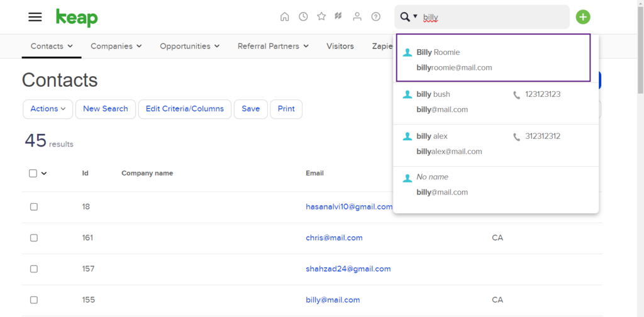Open the user profile icon

coord(357,17)
